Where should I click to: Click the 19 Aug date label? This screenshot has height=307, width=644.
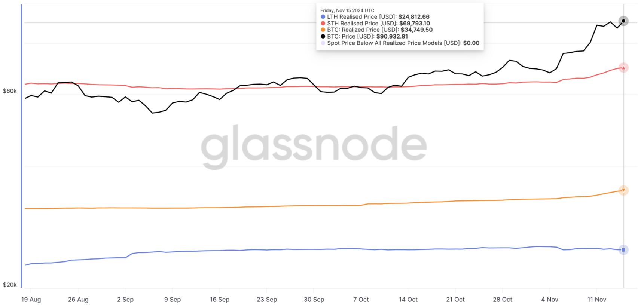[31, 300]
